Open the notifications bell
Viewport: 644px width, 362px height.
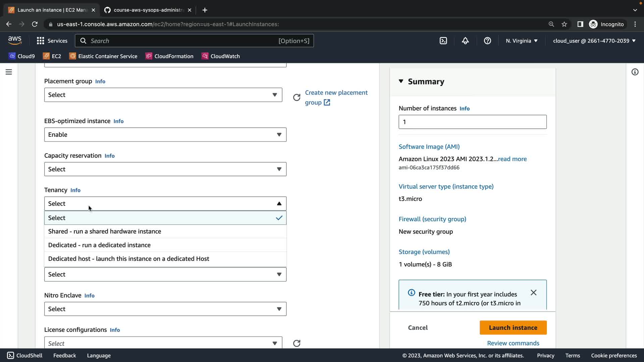(465, 41)
